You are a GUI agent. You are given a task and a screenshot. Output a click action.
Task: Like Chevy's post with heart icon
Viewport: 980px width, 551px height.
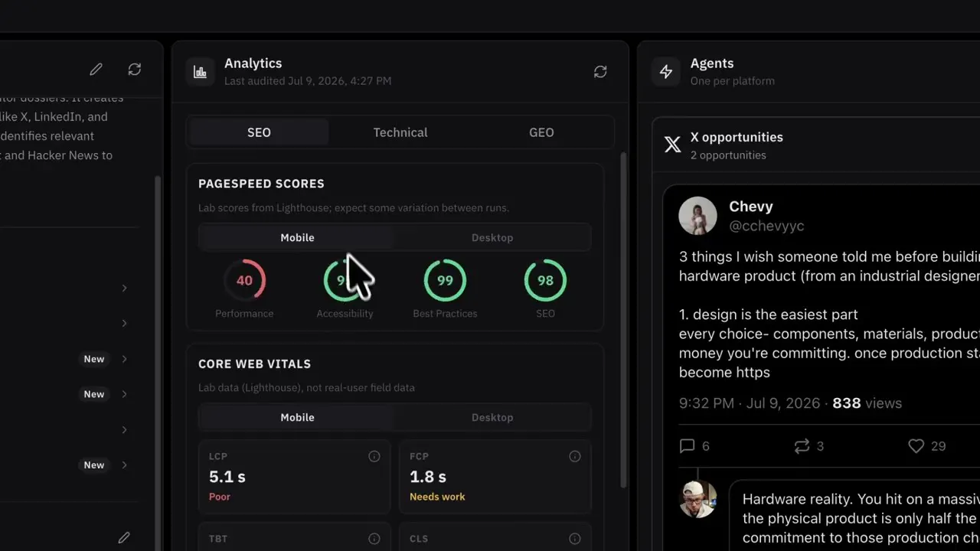click(916, 446)
